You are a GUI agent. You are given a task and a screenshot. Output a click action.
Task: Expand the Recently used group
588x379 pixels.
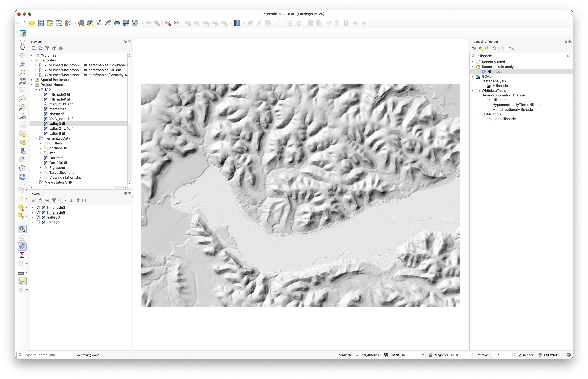point(472,62)
